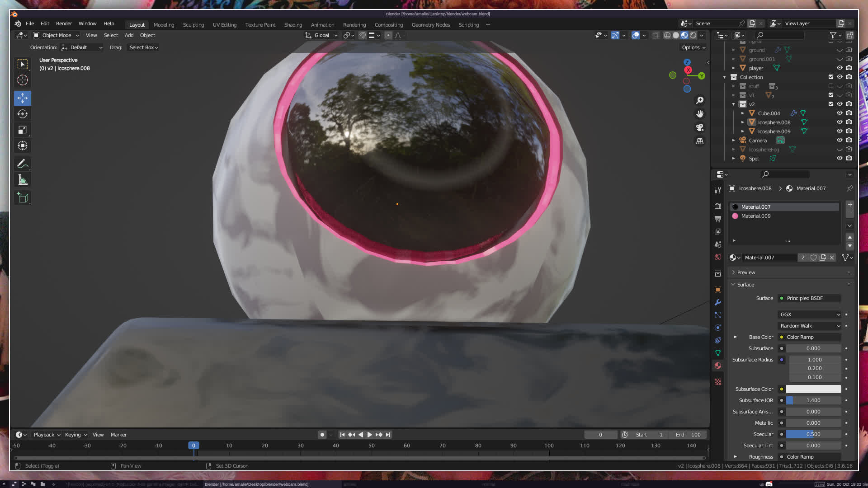Select the Scale tool
Image resolution: width=868 pixels, height=488 pixels.
coord(22,130)
